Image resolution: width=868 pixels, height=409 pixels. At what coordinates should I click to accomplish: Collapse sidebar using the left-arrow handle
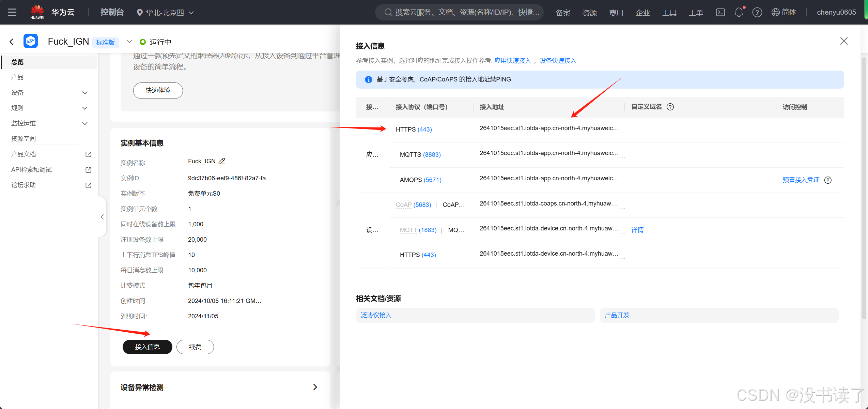tap(102, 217)
